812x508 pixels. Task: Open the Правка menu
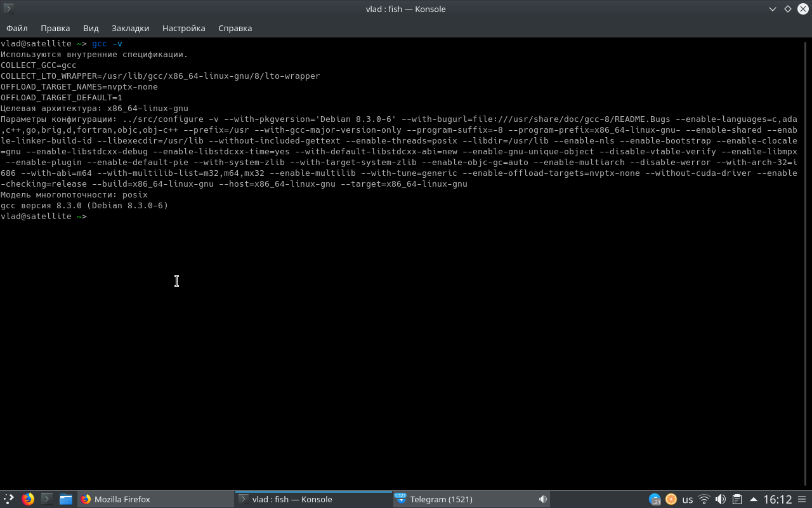(x=55, y=28)
